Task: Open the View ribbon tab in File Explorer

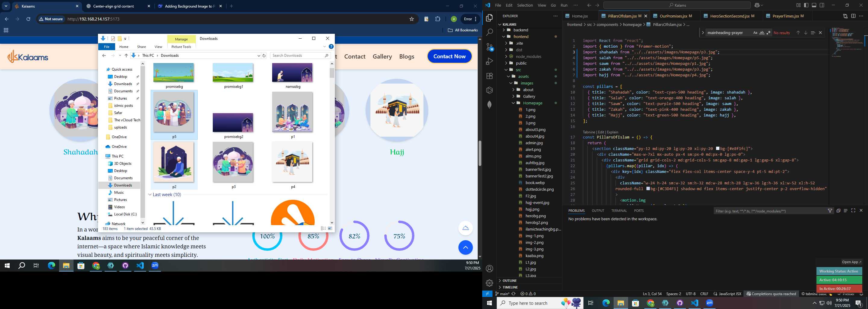Action: coord(158,47)
